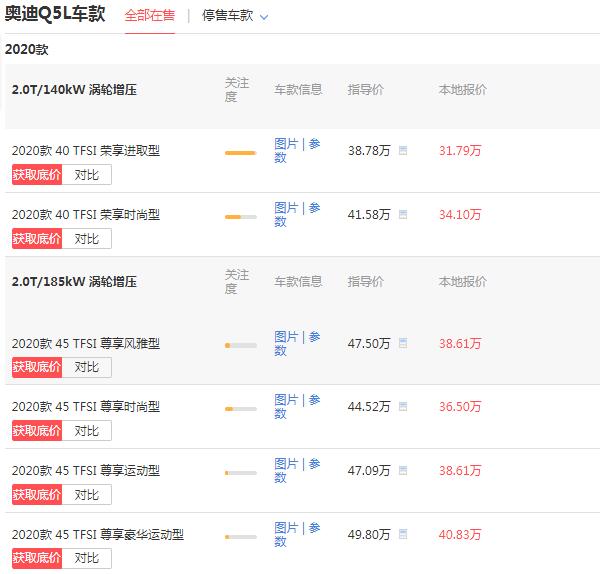Image resolution: width=600 pixels, height=574 pixels.
Task: Click attention bar for 45 TFSI 尊享时尚型
Action: 241,409
